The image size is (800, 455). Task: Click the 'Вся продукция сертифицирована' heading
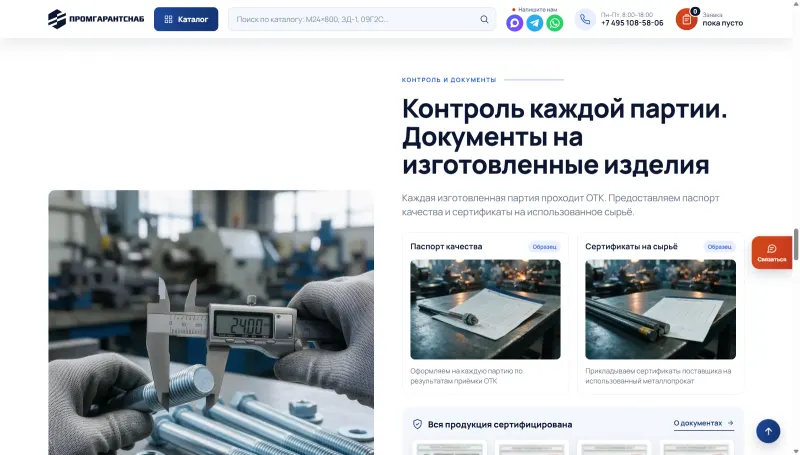click(x=499, y=424)
